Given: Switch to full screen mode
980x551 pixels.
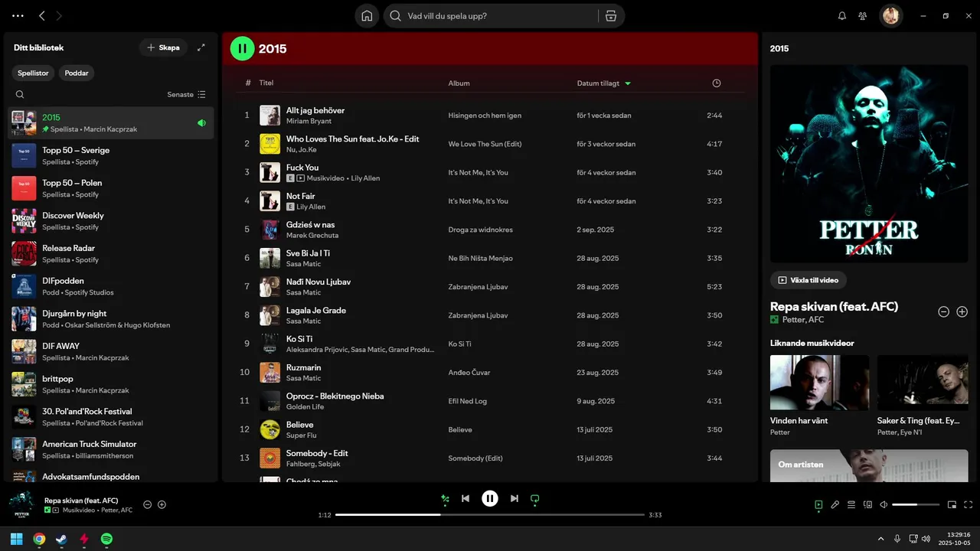Looking at the screenshot, I should pos(968,504).
